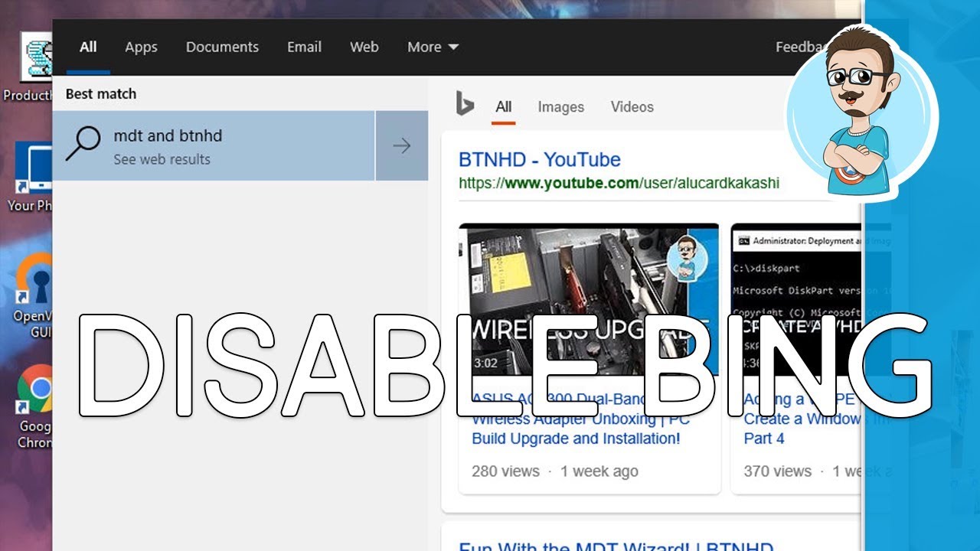Image resolution: width=980 pixels, height=551 pixels.
Task: Open the arrow expander for the web result
Action: point(402,145)
